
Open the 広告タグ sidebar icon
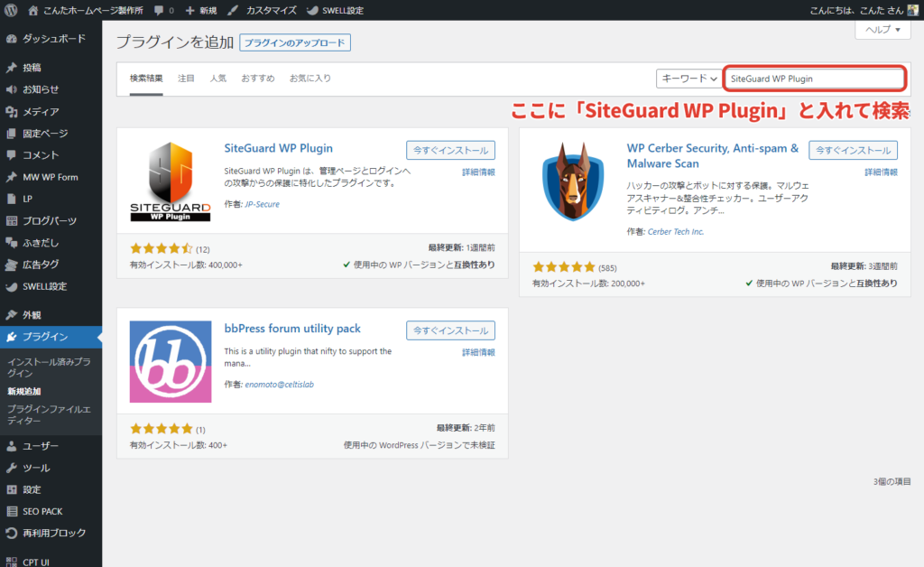click(11, 265)
